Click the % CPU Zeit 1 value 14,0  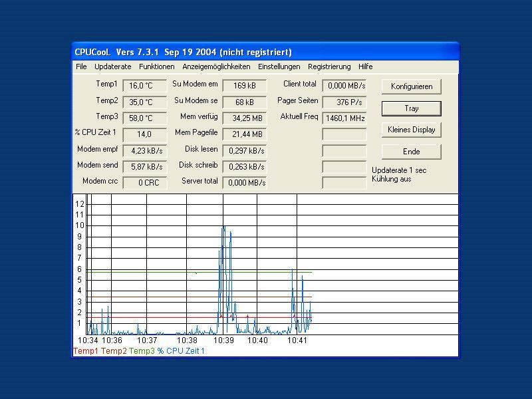pyautogui.click(x=145, y=134)
